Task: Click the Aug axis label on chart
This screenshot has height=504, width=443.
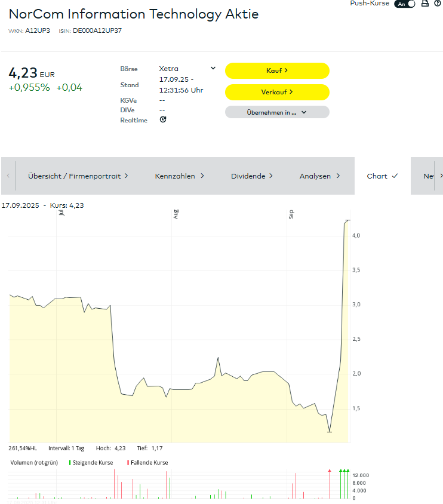Action: point(176,214)
